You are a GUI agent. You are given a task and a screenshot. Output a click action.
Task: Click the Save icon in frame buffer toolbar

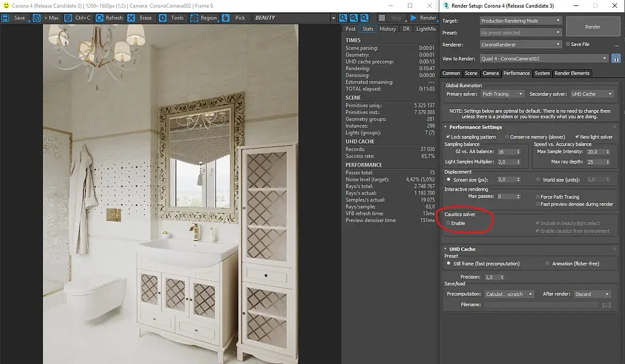[x=5, y=18]
